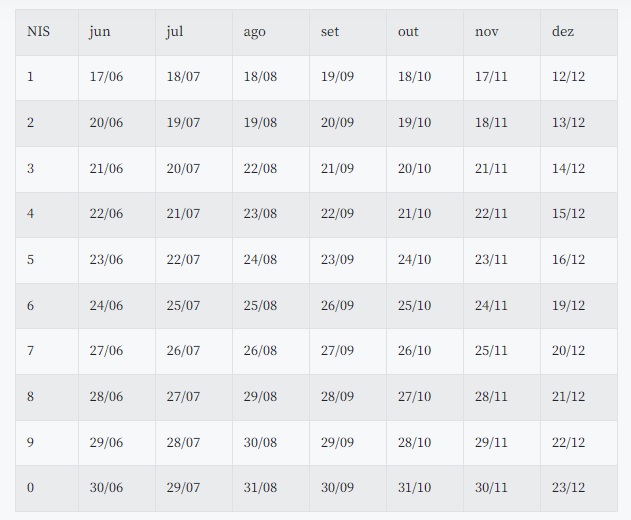Click the 20/12 date in the dez column
Image resolution: width=631 pixels, height=520 pixels.
568,351
